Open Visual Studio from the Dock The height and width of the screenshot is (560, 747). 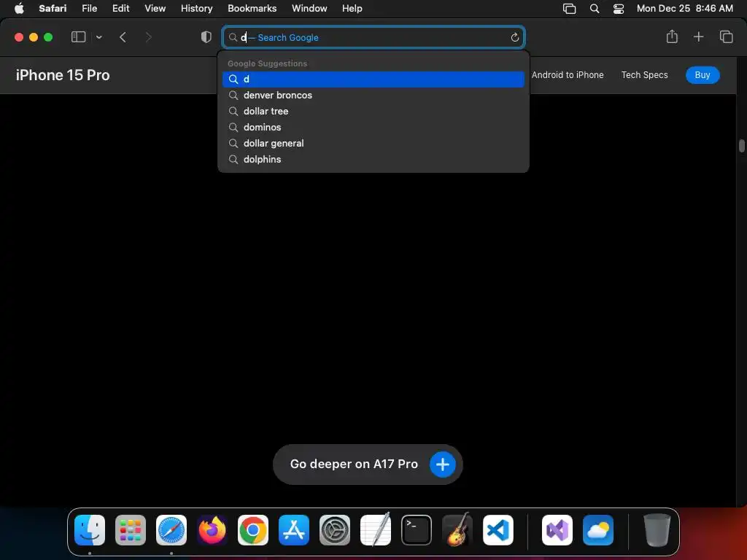(x=557, y=530)
